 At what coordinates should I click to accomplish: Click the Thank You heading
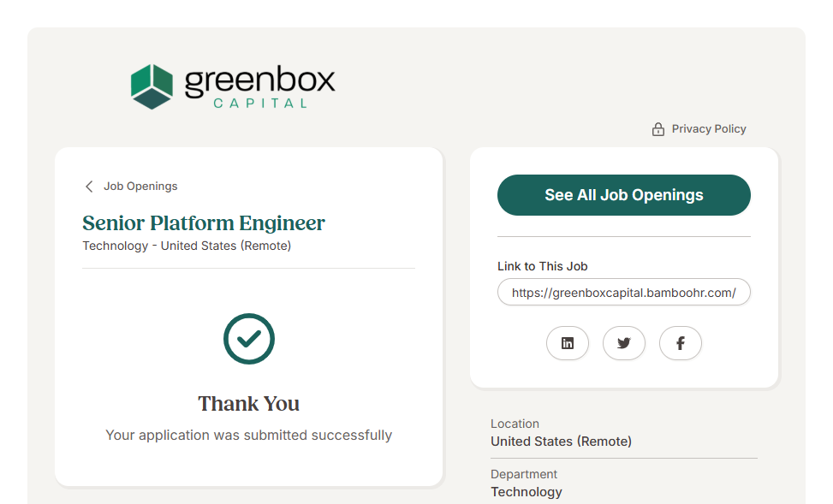tap(249, 404)
